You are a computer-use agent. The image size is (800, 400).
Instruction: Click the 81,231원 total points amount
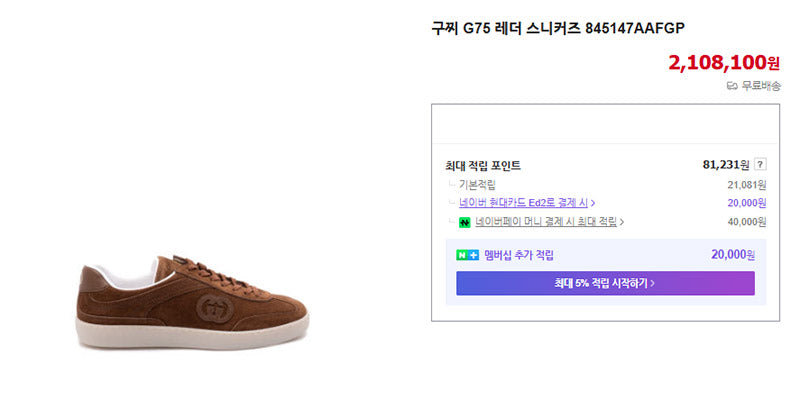(726, 165)
